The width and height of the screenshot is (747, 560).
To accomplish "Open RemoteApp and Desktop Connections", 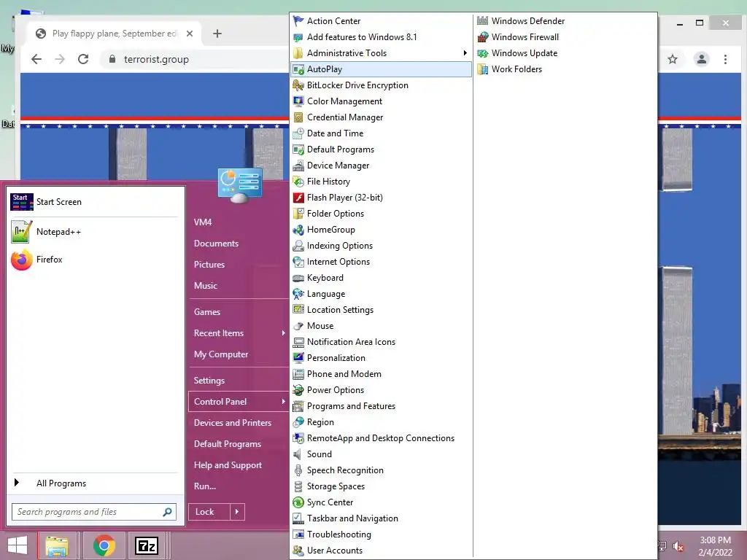I will point(381,438).
